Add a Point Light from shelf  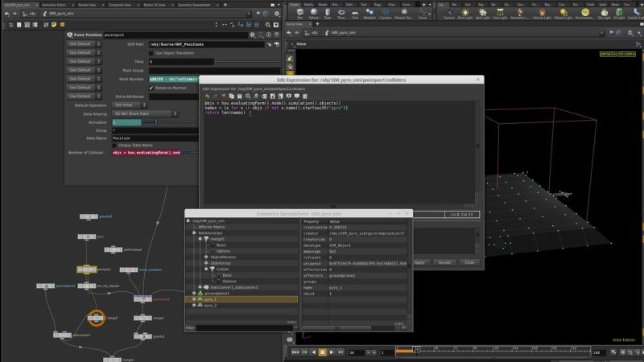tap(465, 14)
